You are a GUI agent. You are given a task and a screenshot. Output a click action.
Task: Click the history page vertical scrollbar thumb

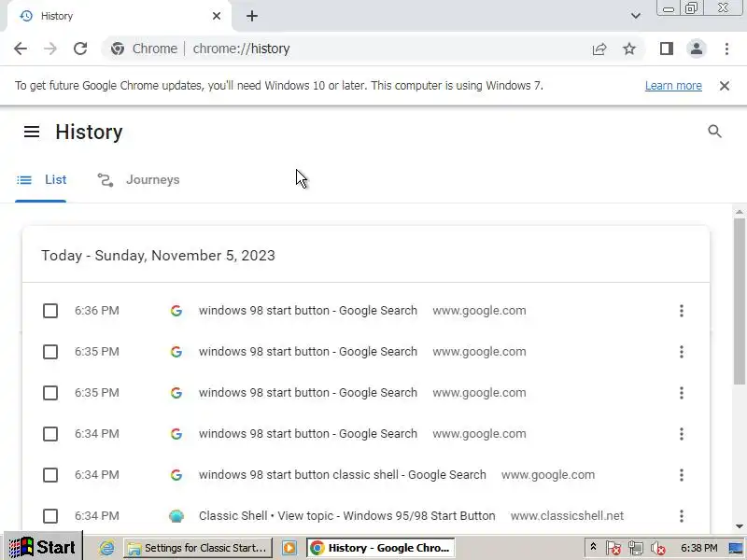(740, 300)
